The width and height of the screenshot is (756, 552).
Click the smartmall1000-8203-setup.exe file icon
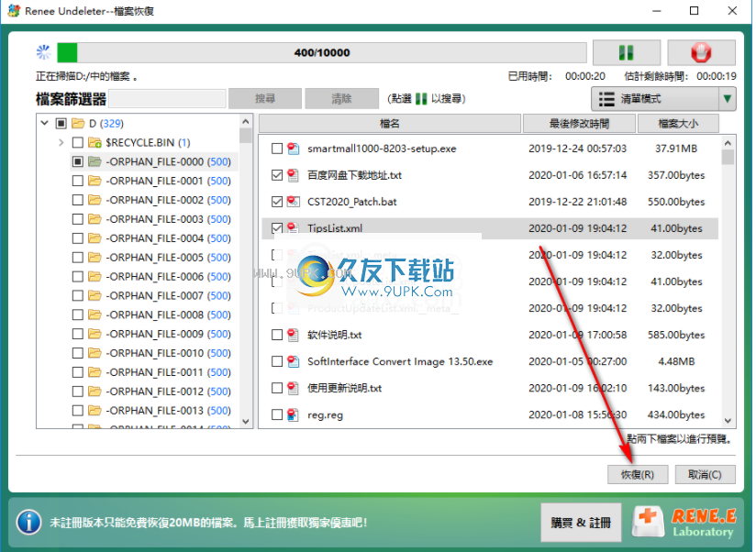tap(294, 149)
